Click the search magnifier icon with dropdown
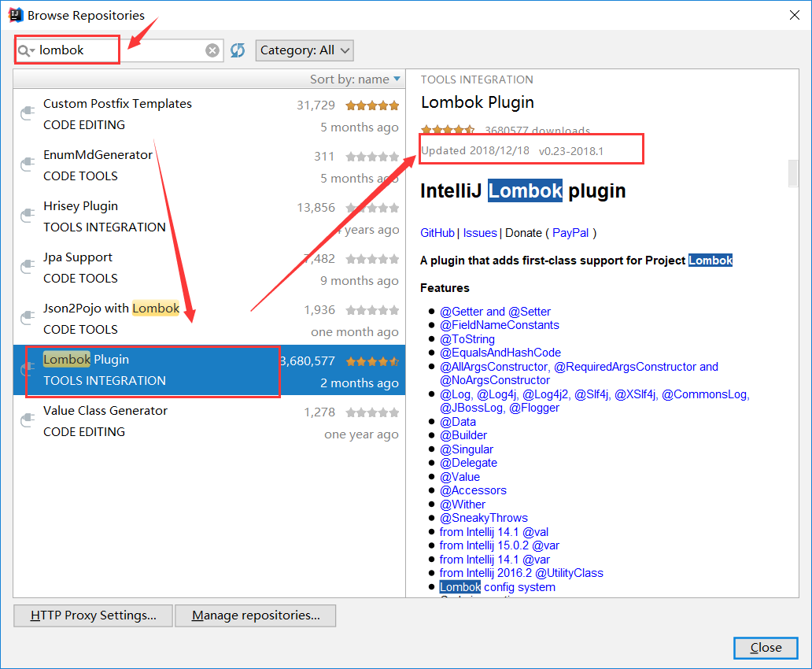The height and width of the screenshot is (669, 812). coord(26,50)
